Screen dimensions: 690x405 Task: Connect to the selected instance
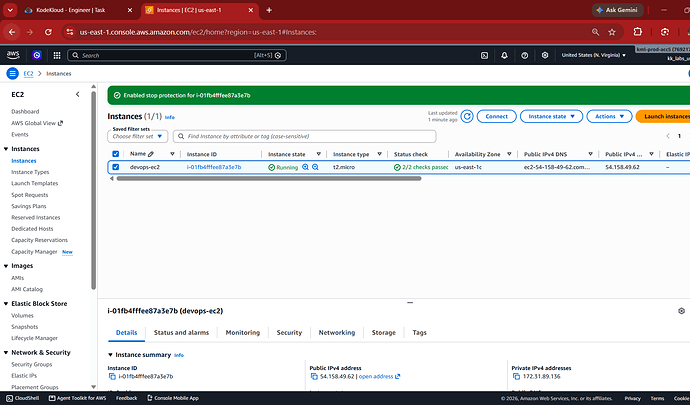[496, 116]
